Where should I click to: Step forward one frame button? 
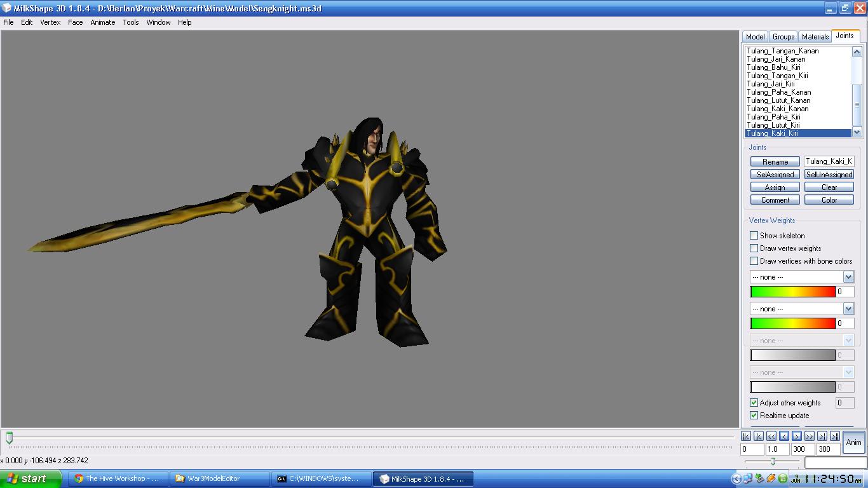pos(797,436)
